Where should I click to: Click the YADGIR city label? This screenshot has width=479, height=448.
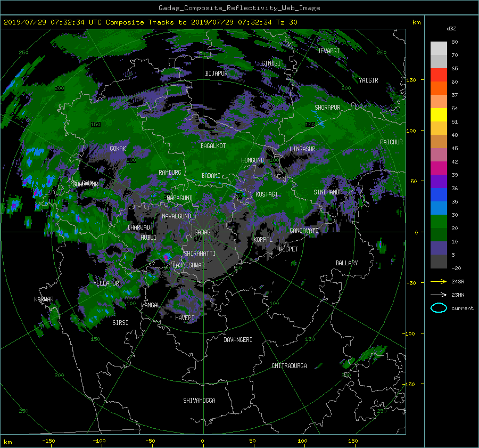tap(368, 80)
